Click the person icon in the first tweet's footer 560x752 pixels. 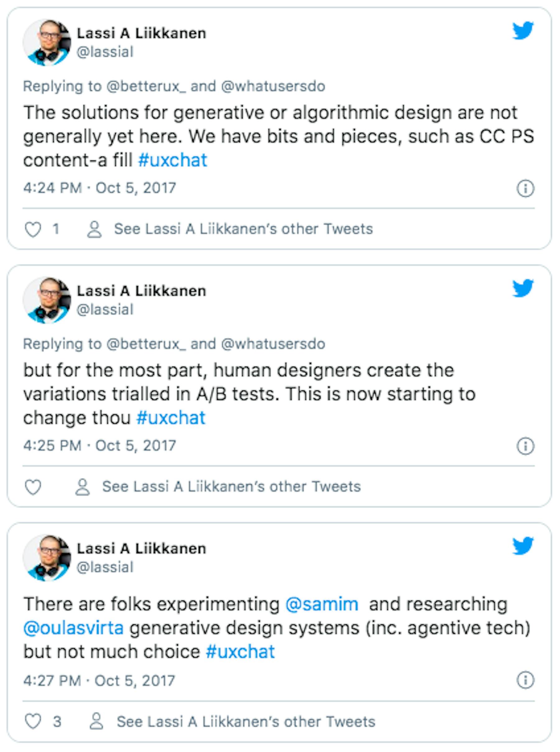[x=94, y=229]
